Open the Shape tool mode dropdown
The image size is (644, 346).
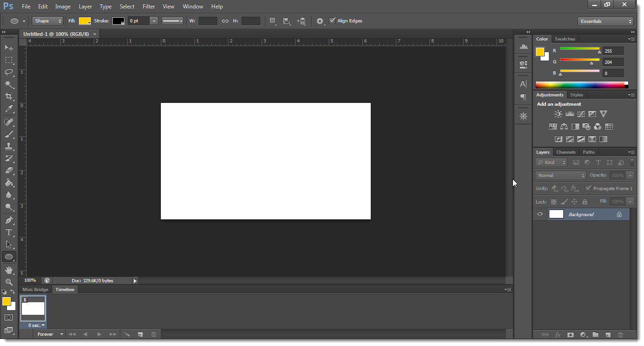point(47,21)
